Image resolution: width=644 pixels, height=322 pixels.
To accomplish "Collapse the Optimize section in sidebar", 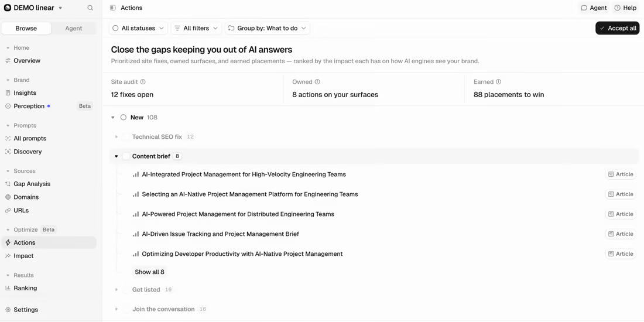I will (x=8, y=230).
